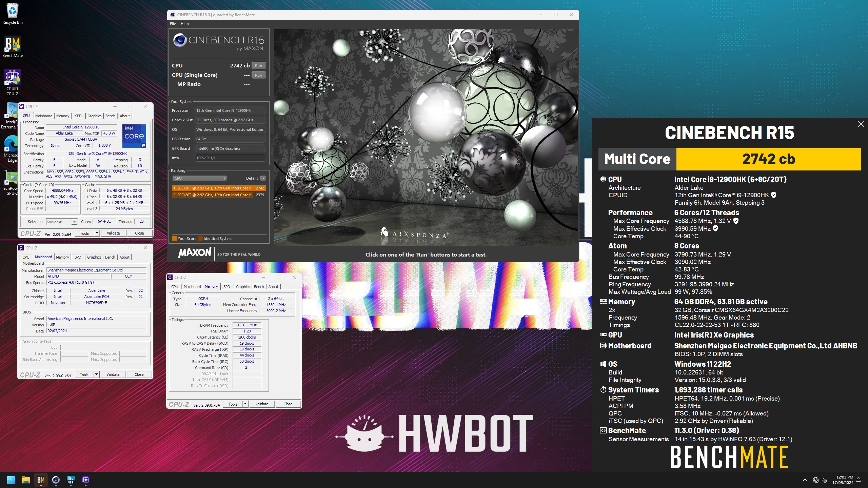The width and height of the screenshot is (868, 488).
Task: Open Memory tab in CPU-Z CPU window
Action: pyautogui.click(x=63, y=116)
